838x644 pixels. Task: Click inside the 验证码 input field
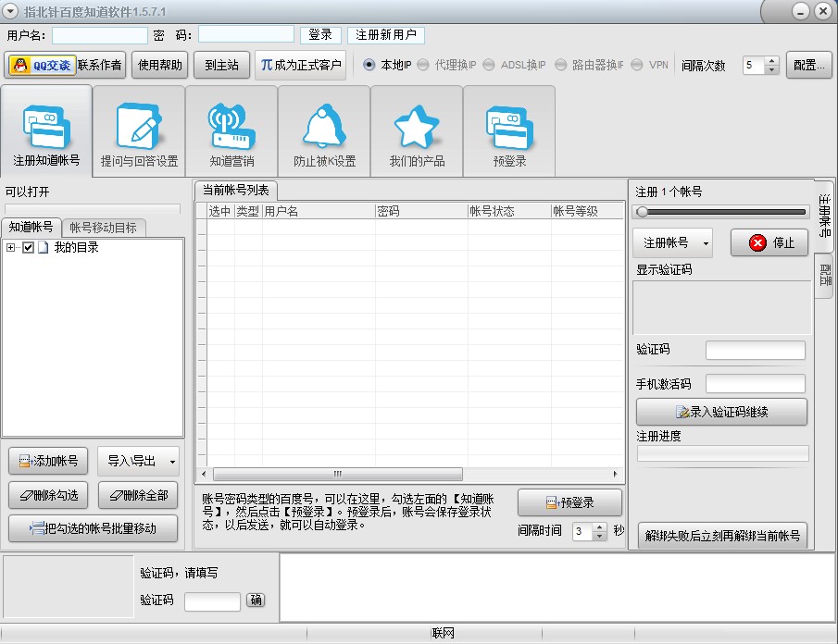pyautogui.click(x=757, y=350)
